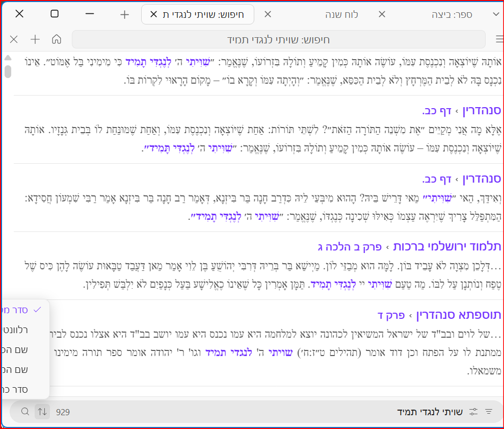
Task: Close the 'חיפוש: שויתי לנגדי ת' tab
Action: click(x=153, y=14)
